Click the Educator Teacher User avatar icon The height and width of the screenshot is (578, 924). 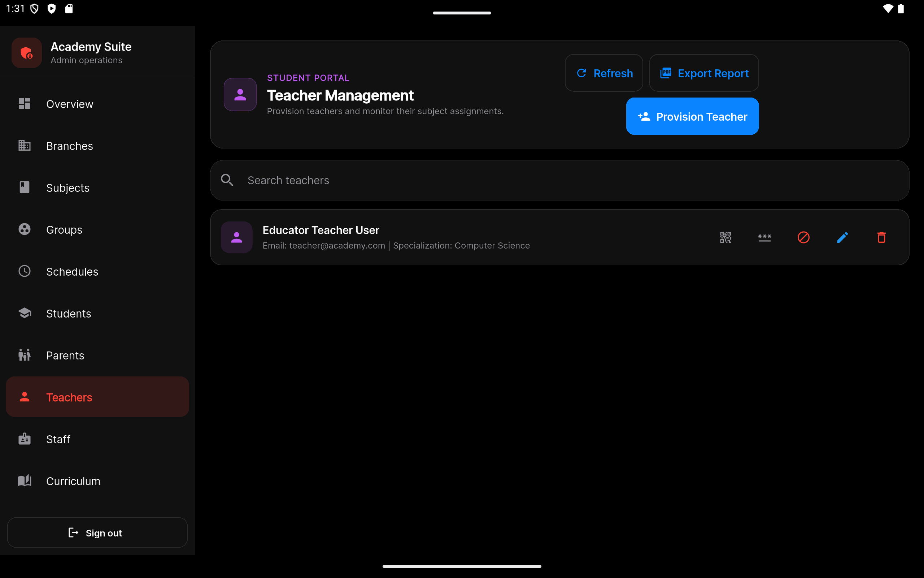pos(237,237)
